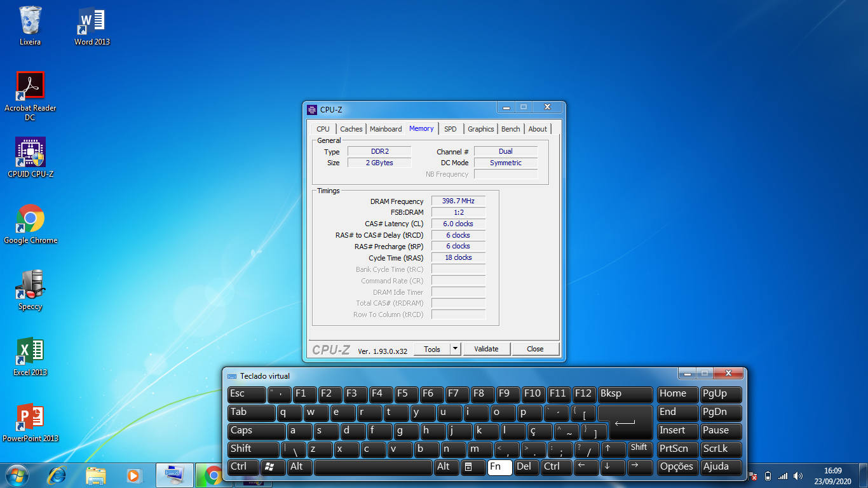Image resolution: width=868 pixels, height=488 pixels.
Task: Tap the right arrow key on virtual keyboard
Action: pyautogui.click(x=641, y=467)
